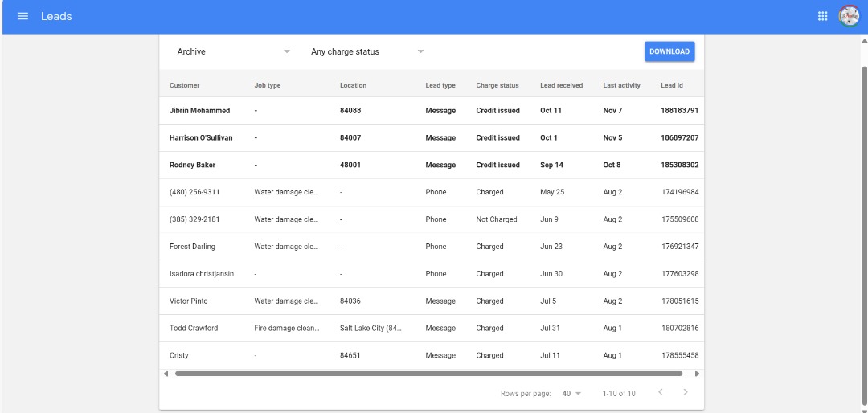Image resolution: width=868 pixels, height=413 pixels.
Task: Sort by Lead received column
Action: coord(561,85)
